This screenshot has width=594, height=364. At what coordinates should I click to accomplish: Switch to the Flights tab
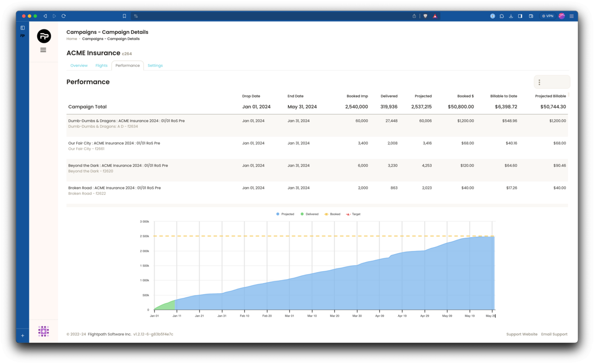pos(102,66)
